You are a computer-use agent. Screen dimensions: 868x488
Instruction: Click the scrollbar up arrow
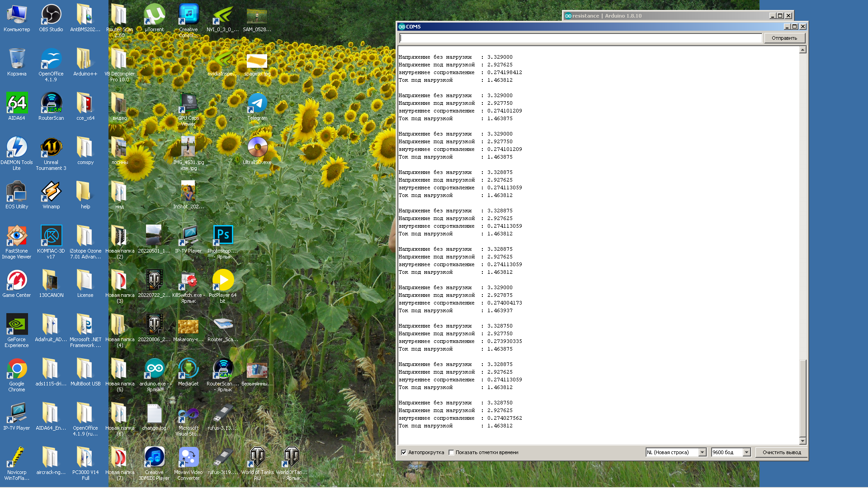(x=802, y=50)
